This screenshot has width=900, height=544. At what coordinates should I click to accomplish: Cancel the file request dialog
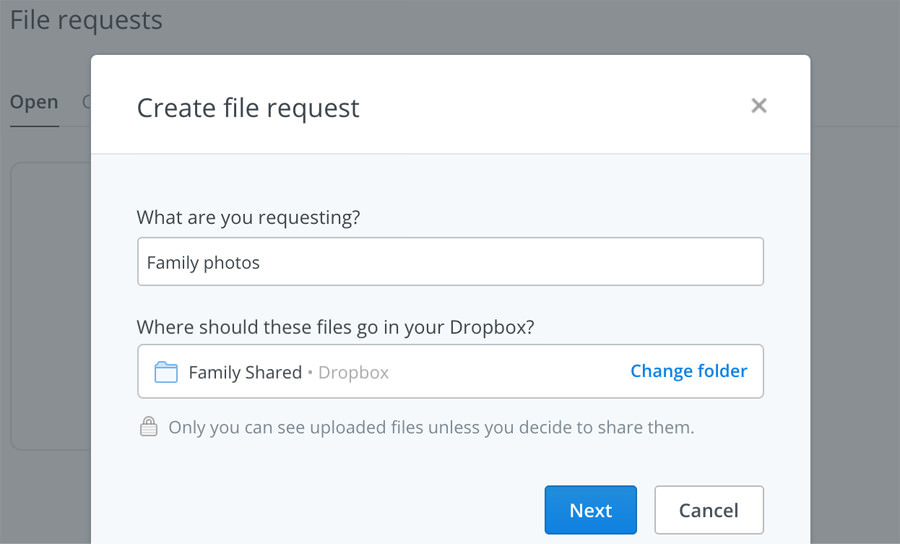[709, 510]
